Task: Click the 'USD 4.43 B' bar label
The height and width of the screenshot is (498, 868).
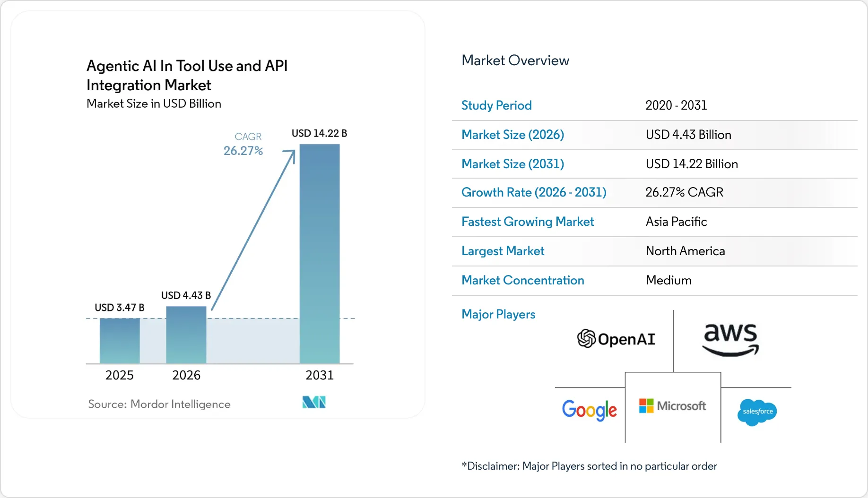Action: coord(186,295)
